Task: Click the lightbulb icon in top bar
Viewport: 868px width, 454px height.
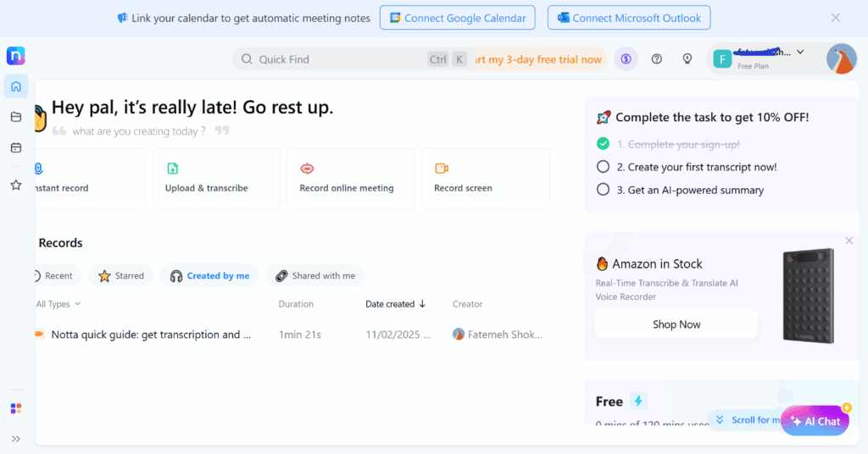Action: 687,59
